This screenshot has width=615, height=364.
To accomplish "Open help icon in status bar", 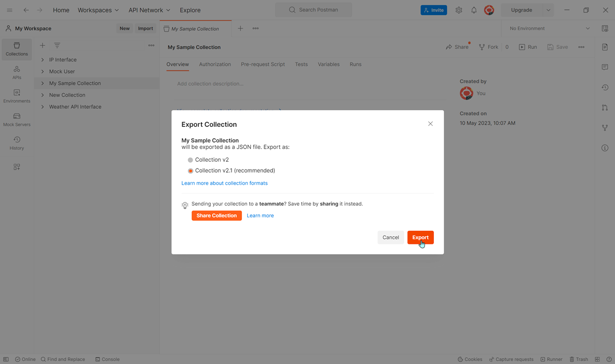I will (609, 359).
